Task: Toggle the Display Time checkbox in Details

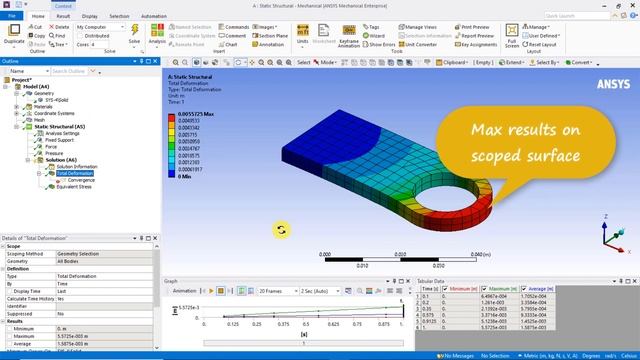Action: pyautogui.click(x=9, y=291)
